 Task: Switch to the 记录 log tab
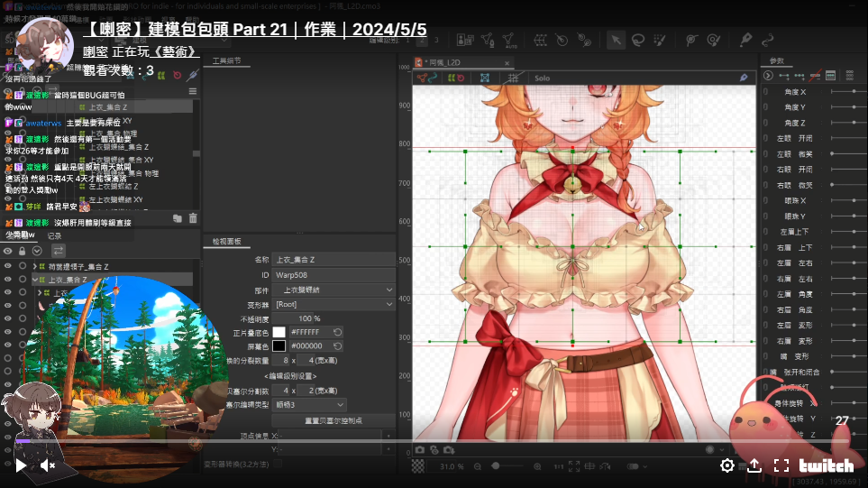point(54,235)
